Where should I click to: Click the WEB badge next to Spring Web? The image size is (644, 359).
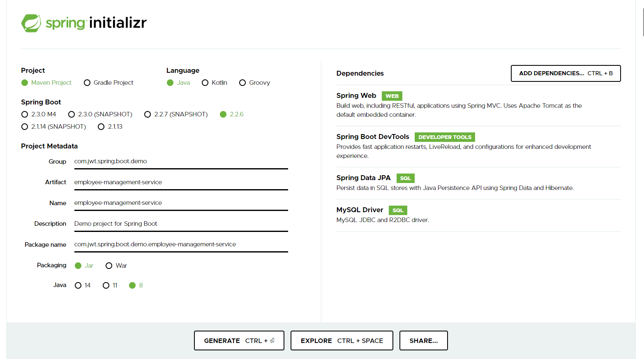[391, 96]
